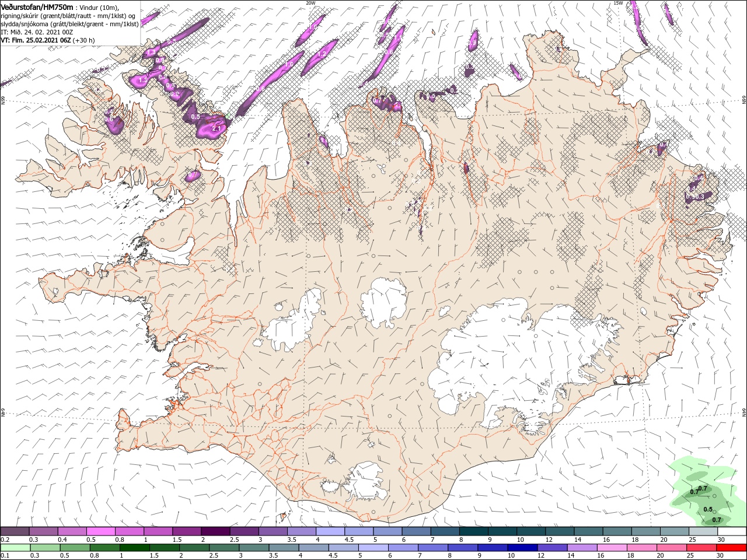Viewport: 747px width, 560px height.
Task: Select bright red 30 rain scale swatch
Action: tap(732, 547)
